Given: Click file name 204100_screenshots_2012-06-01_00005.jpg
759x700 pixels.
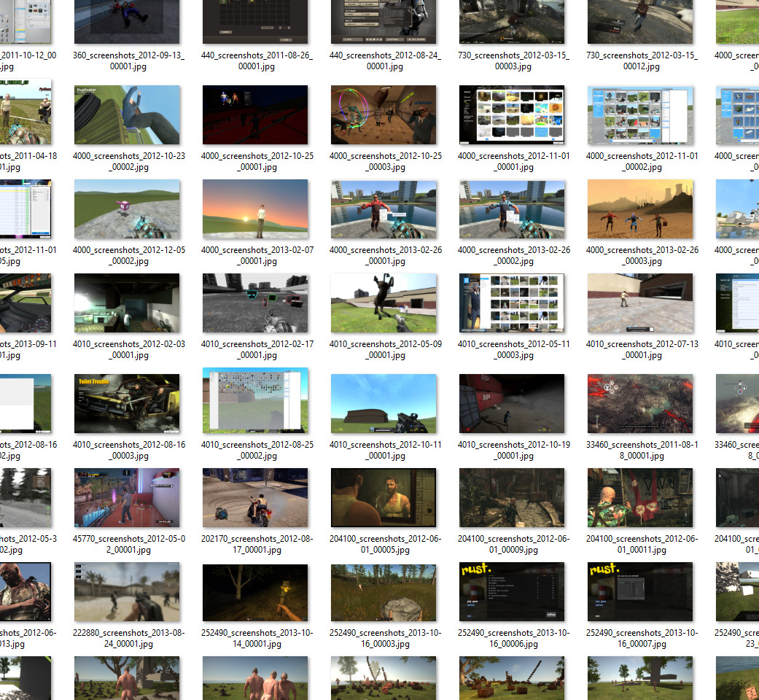Looking at the screenshot, I should [385, 544].
